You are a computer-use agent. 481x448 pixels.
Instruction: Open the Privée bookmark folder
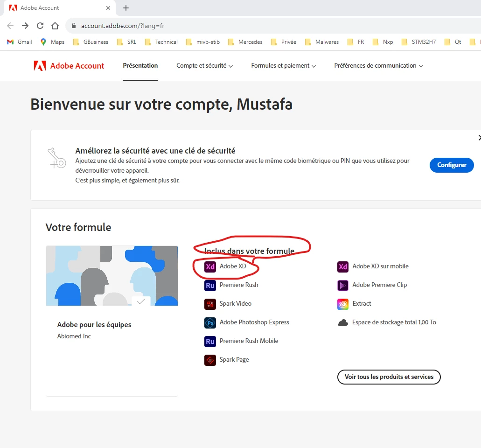(284, 42)
